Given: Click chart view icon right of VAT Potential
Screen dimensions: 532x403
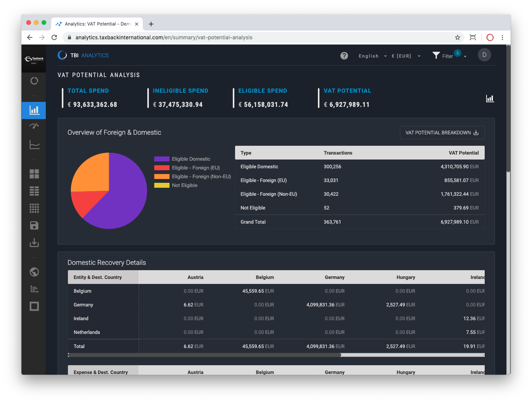Looking at the screenshot, I should click(490, 98).
